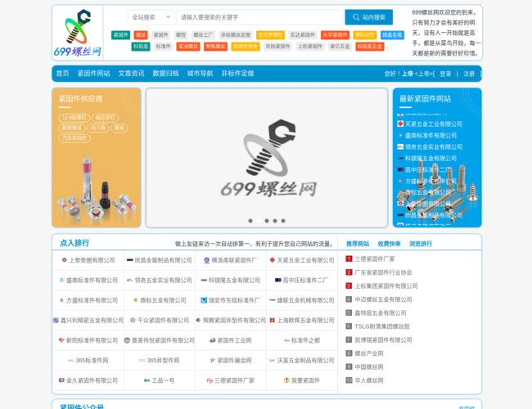Click the magnifier icon in the 站内搜索 button
Viewport: 532px width, 409px height.
click(356, 17)
